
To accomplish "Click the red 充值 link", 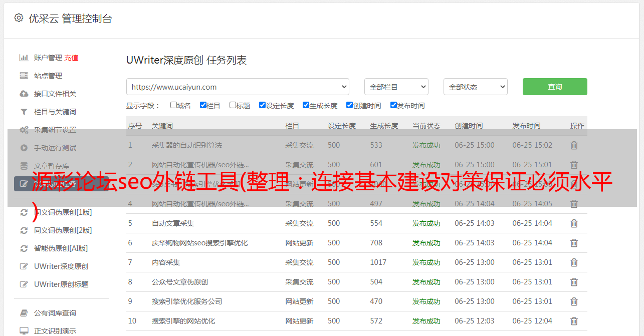I will click(x=71, y=58).
